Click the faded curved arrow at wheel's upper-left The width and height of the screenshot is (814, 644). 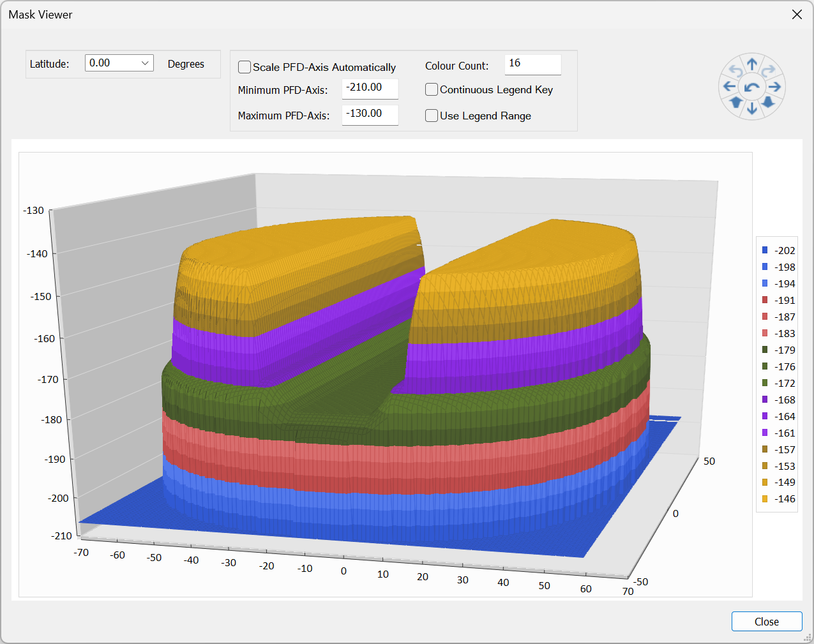coord(736,71)
